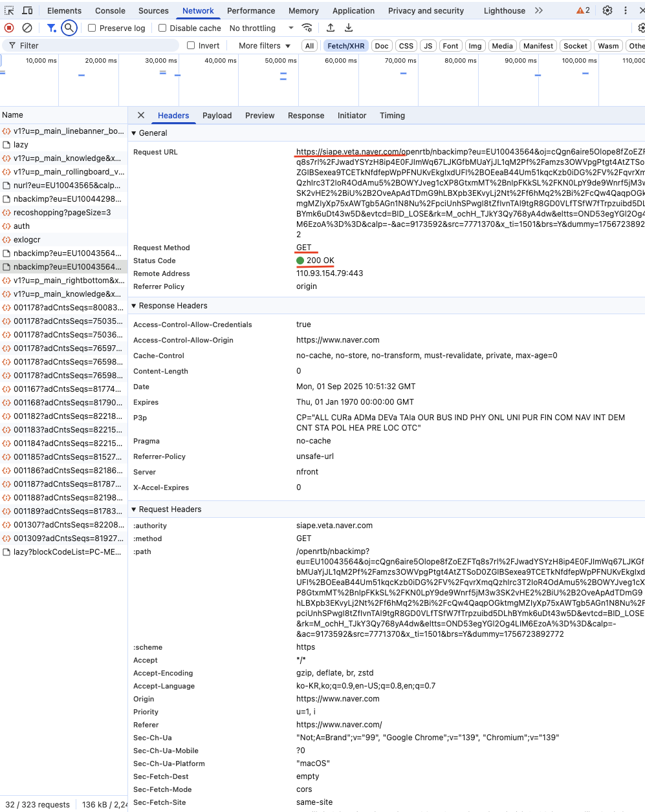Filter requests by CSS
Viewport: 645px width, 812px height.
pos(406,45)
